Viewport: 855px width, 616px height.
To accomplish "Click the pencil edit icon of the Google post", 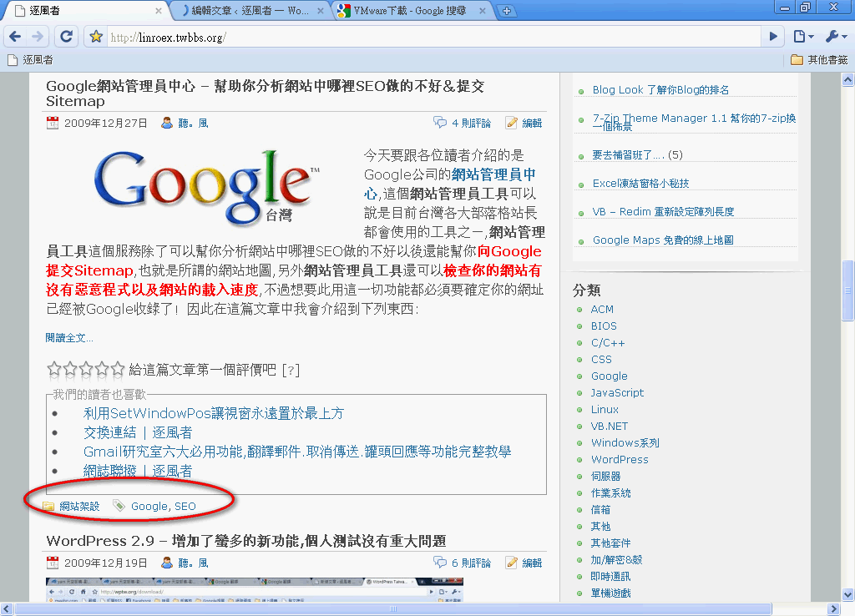I will (511, 123).
